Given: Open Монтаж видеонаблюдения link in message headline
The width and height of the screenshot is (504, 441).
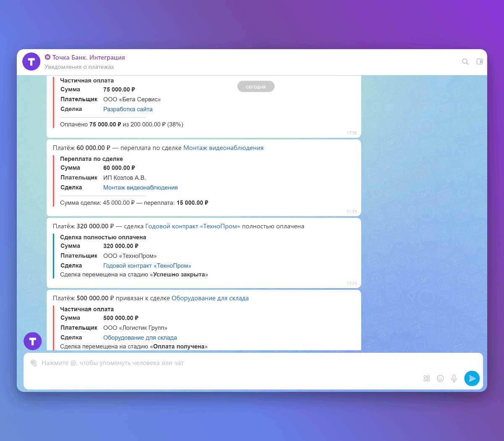Looking at the screenshot, I should coord(223,148).
